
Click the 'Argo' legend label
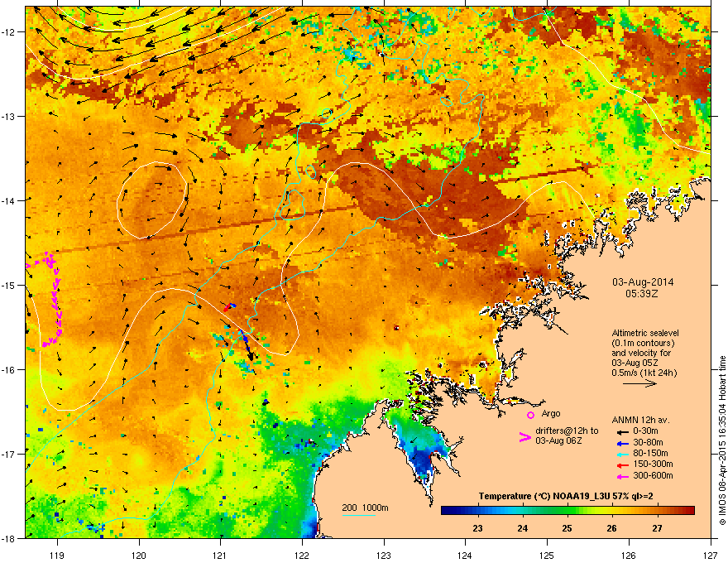point(551,413)
